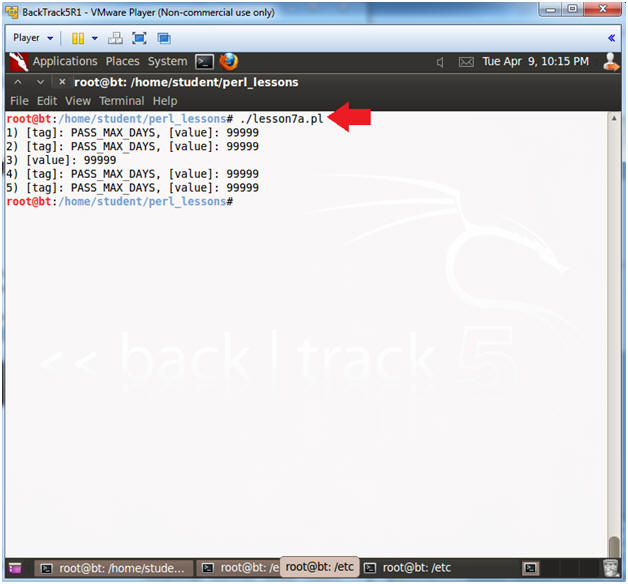Launch Firefox from top panel
628x584 pixels.
(229, 62)
